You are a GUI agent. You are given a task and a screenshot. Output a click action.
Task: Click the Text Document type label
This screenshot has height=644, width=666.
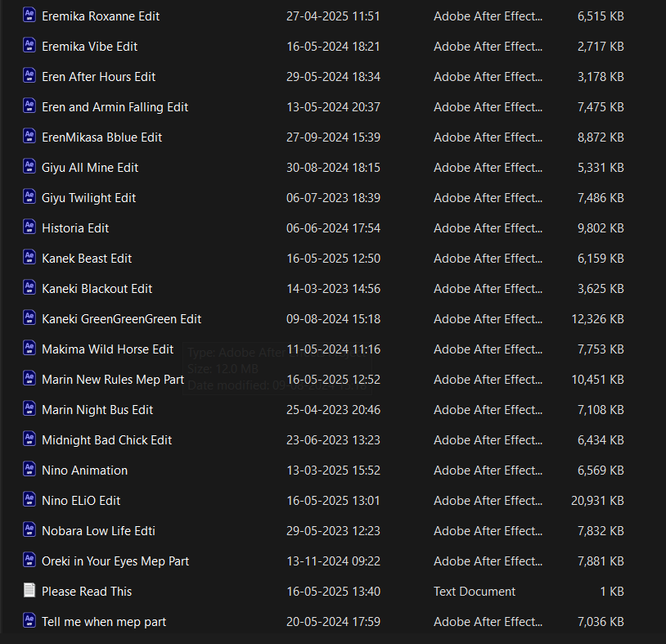click(x=475, y=592)
